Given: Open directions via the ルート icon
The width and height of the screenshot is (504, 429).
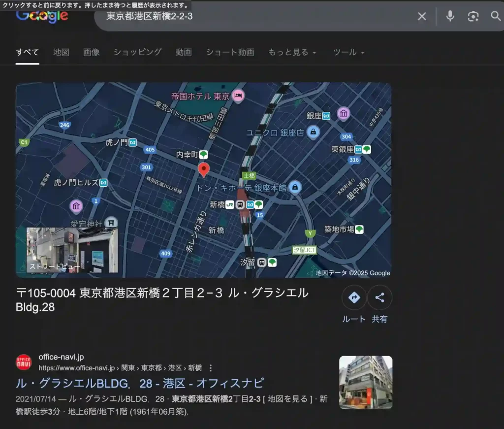Looking at the screenshot, I should (x=353, y=297).
